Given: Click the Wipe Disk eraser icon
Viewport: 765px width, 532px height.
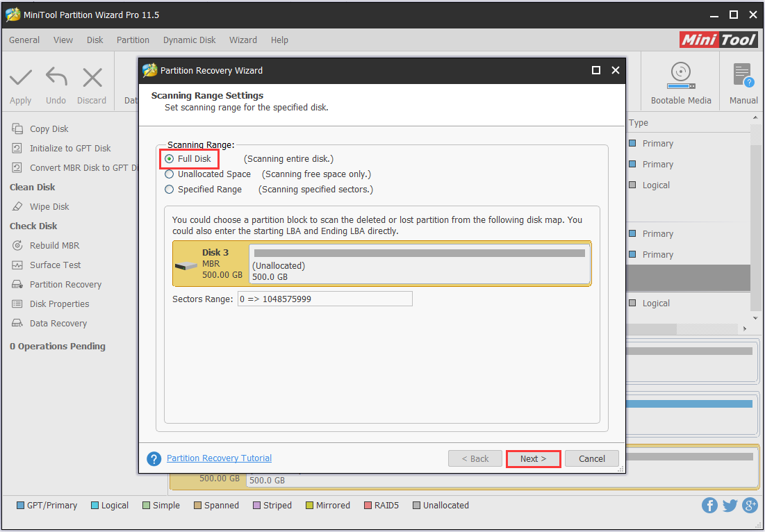Looking at the screenshot, I should point(17,207).
